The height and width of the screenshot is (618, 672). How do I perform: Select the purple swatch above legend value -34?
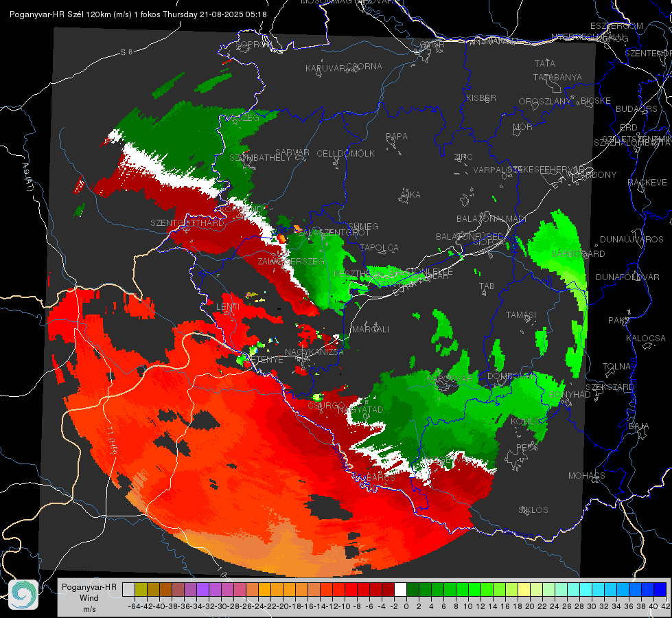[202, 589]
